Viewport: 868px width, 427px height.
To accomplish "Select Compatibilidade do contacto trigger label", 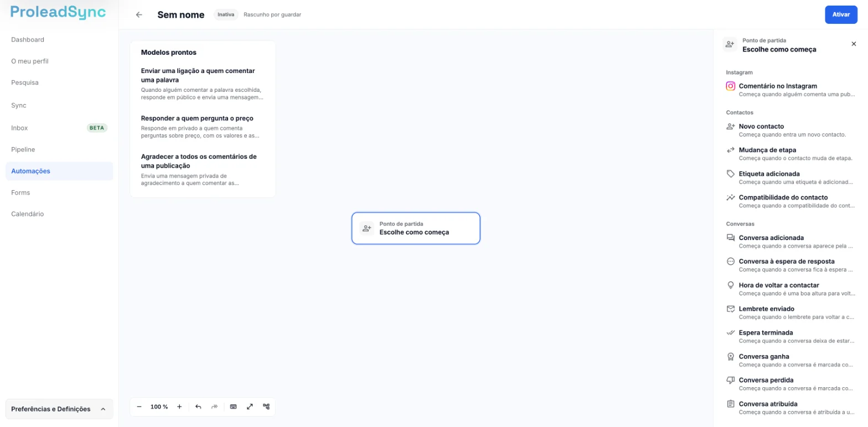I will tap(783, 197).
